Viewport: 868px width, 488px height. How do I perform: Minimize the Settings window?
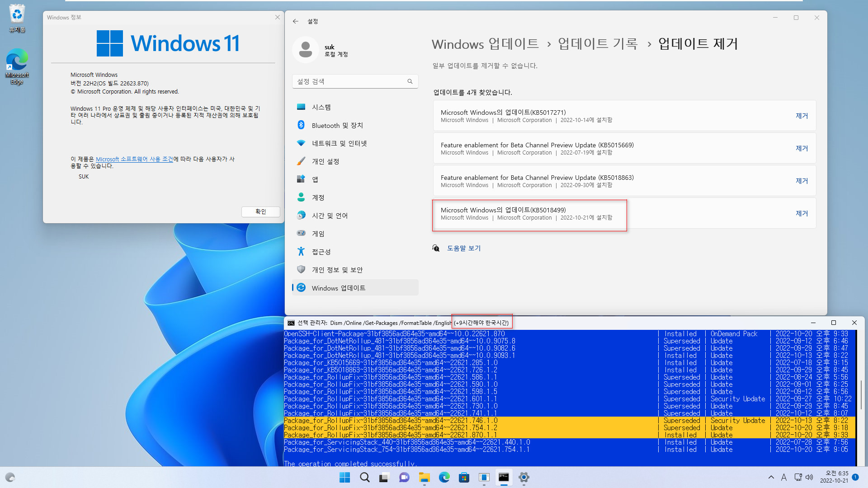click(775, 18)
